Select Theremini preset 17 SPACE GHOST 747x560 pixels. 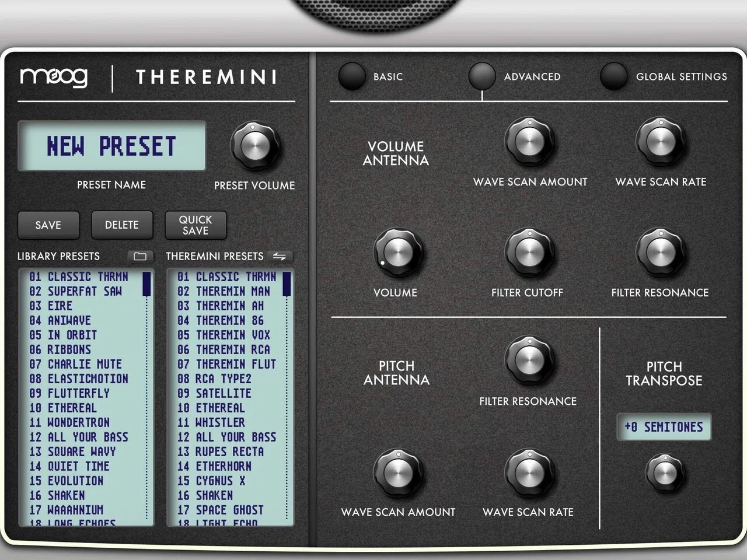pyautogui.click(x=221, y=510)
